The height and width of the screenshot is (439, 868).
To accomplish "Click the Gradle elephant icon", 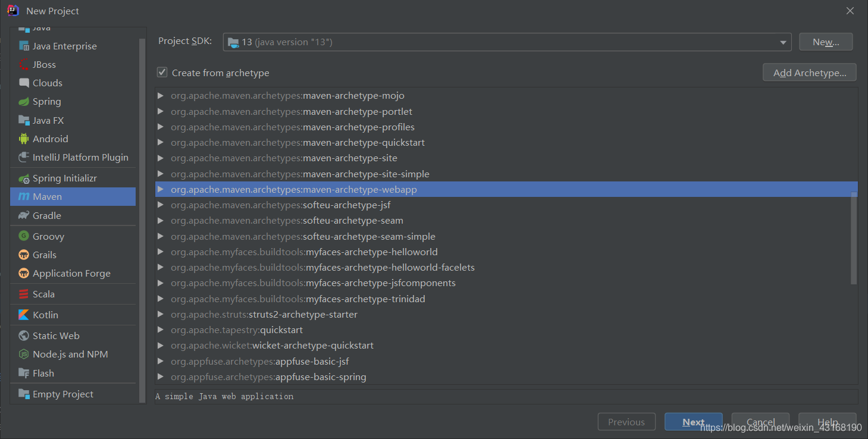I will tap(24, 215).
